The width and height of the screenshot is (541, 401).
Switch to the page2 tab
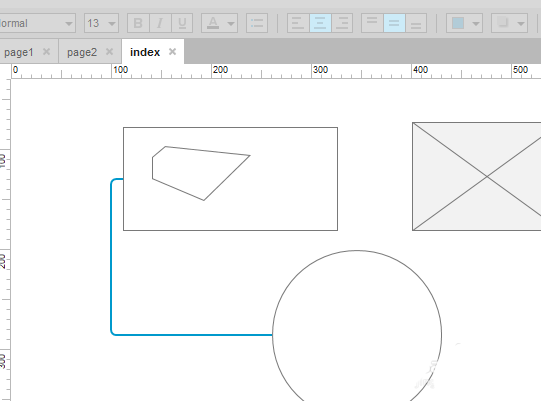tap(82, 52)
